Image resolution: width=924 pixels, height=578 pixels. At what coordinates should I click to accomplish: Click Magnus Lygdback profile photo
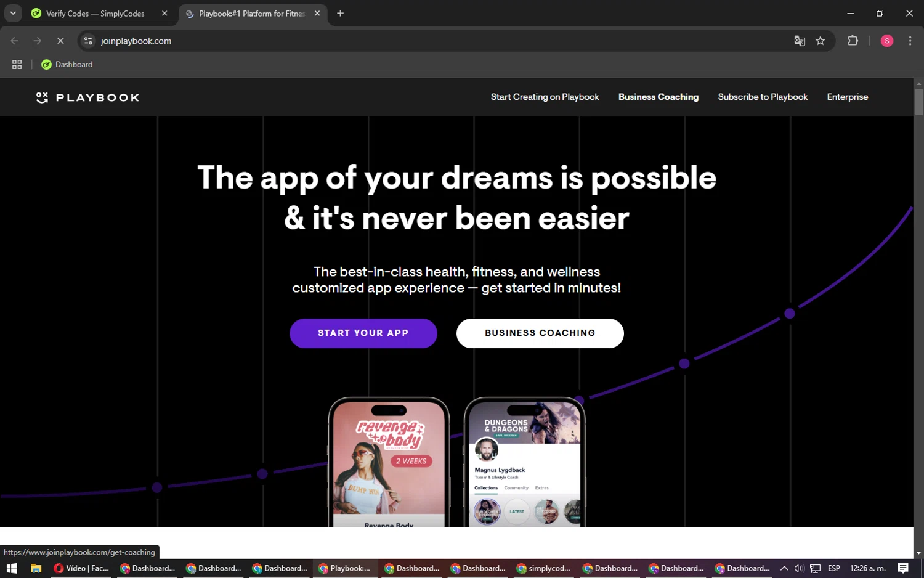pos(486,450)
